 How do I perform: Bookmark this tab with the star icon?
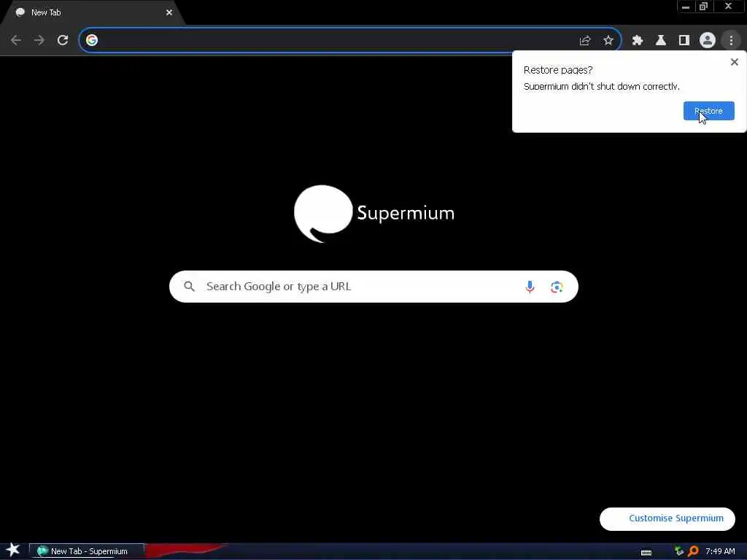[x=608, y=41]
